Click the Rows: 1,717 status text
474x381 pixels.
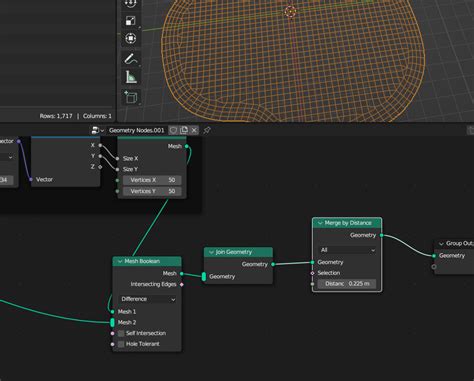(x=56, y=116)
